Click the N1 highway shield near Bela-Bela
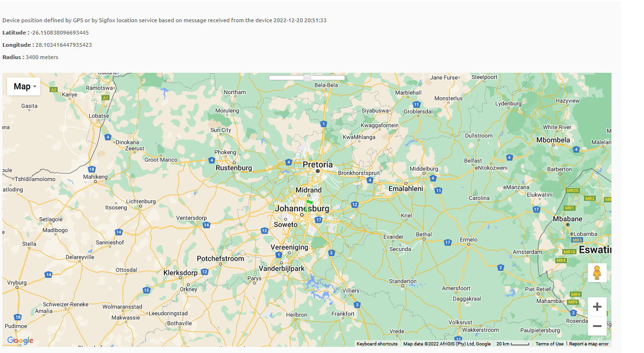Image resolution: width=644 pixels, height=353 pixels. pyautogui.click(x=323, y=124)
